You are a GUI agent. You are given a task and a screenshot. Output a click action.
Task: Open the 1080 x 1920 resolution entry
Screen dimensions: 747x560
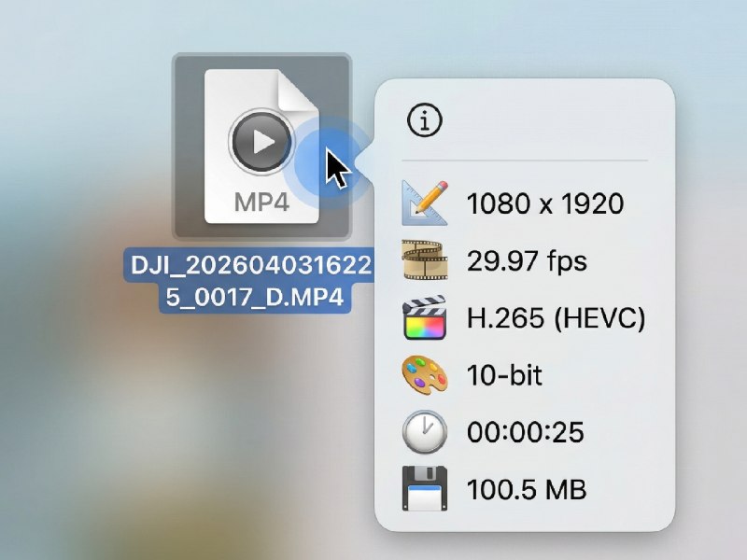click(x=547, y=203)
